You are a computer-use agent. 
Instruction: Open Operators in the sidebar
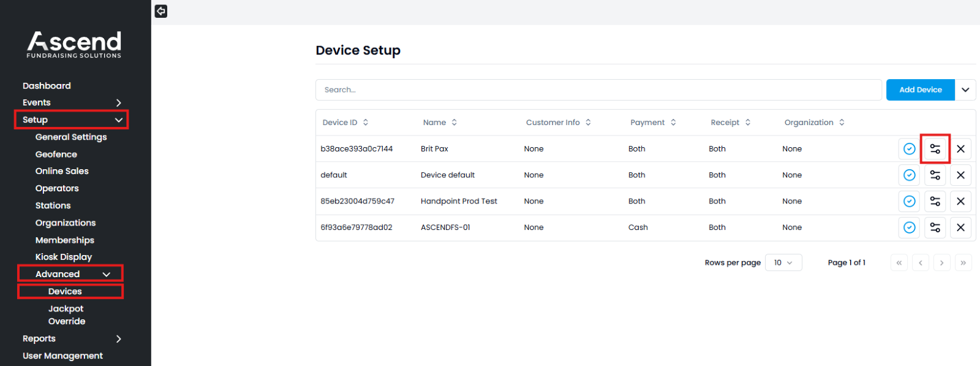57,189
